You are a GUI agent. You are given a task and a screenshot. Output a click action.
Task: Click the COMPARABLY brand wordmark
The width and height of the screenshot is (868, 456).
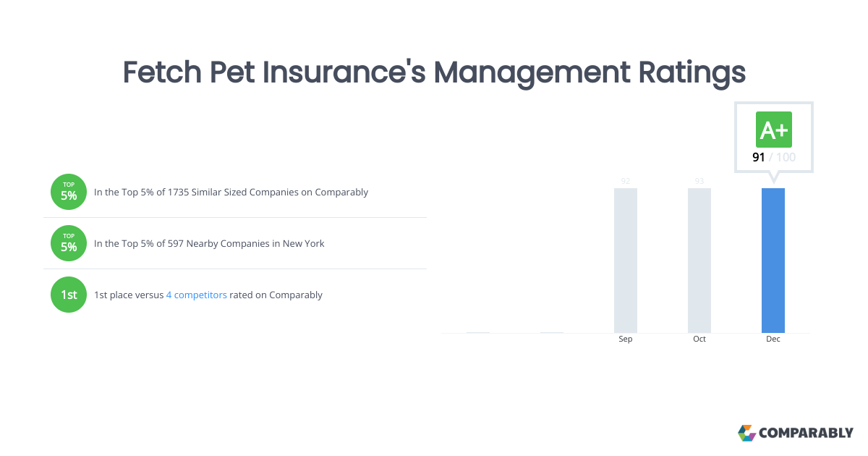coord(806,433)
